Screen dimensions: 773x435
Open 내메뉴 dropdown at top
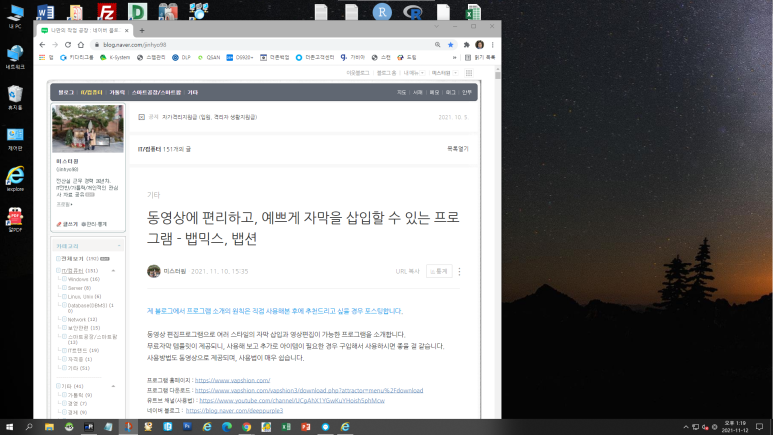pos(414,73)
